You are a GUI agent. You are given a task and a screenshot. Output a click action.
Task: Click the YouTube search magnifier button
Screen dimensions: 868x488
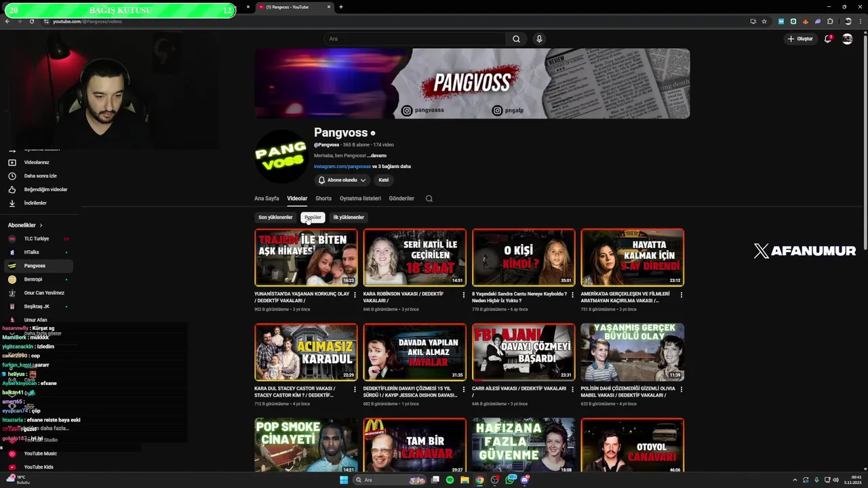pos(516,39)
